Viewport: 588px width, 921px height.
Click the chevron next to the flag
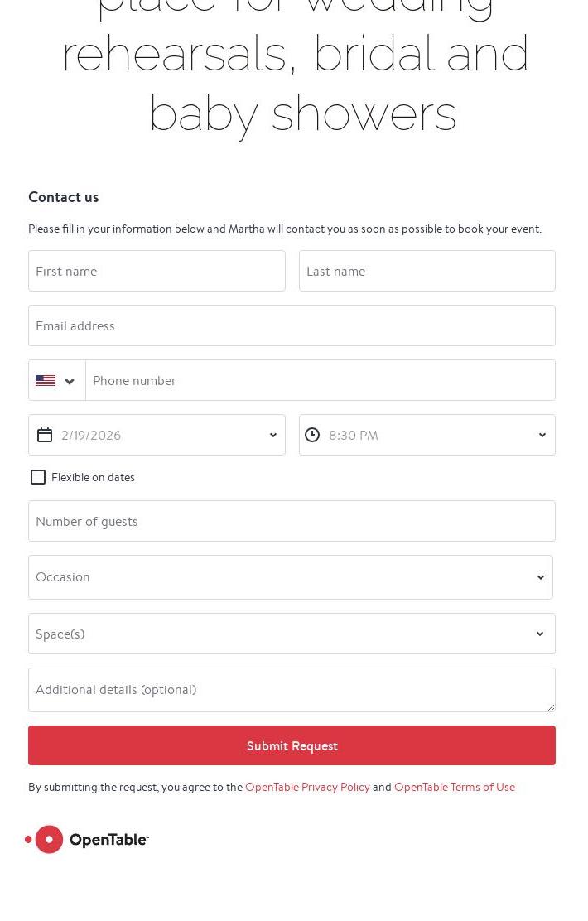(70, 381)
